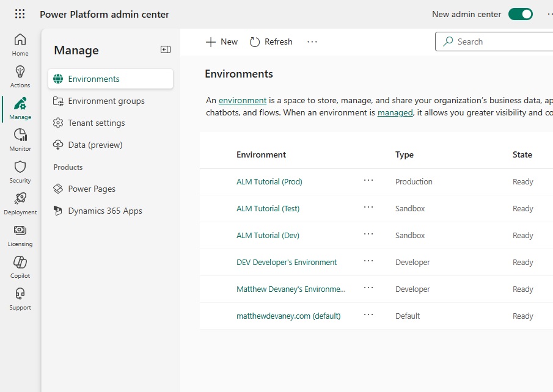Image resolution: width=553 pixels, height=392 pixels.
Task: Open the Actions lightbulb section
Action: [20, 76]
